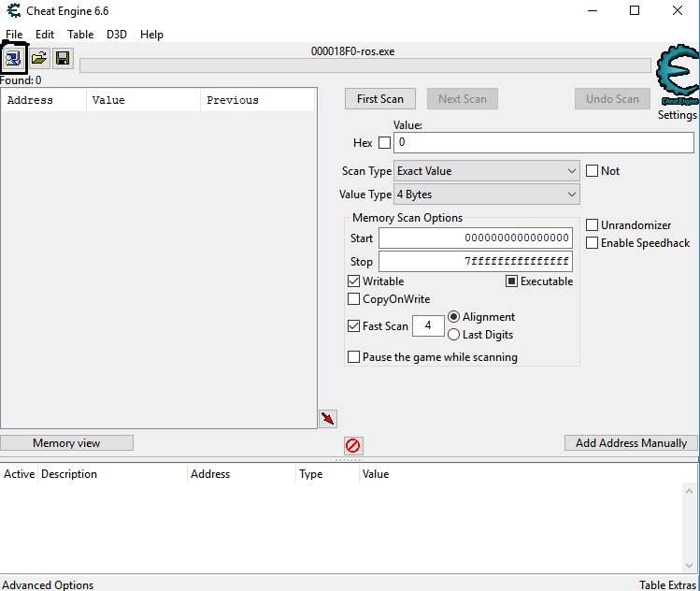
Task: Click the Value input field
Action: point(544,142)
